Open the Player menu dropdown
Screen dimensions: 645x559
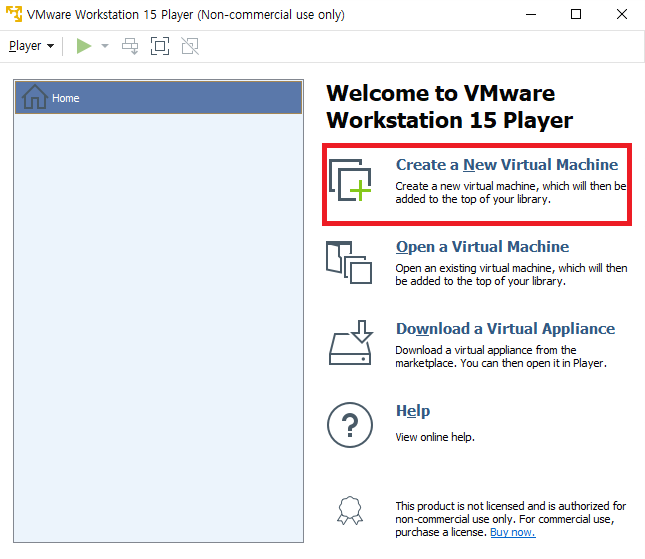[x=32, y=46]
